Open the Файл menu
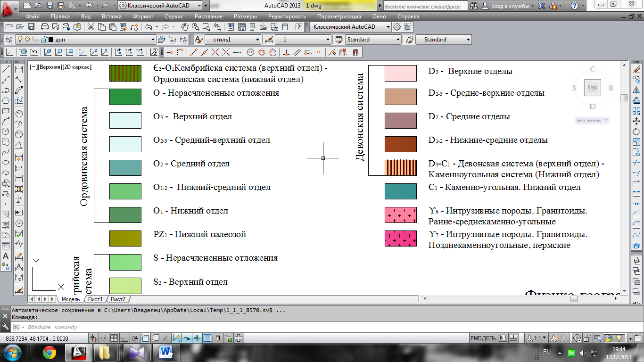 (33, 16)
